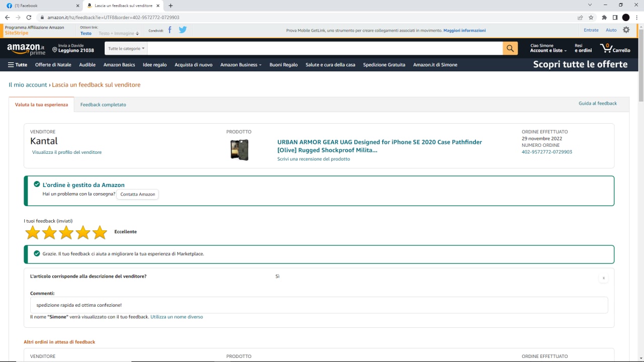The image size is (644, 362).
Task: Go to Amazon.it Prime home logo
Action: coord(26,49)
